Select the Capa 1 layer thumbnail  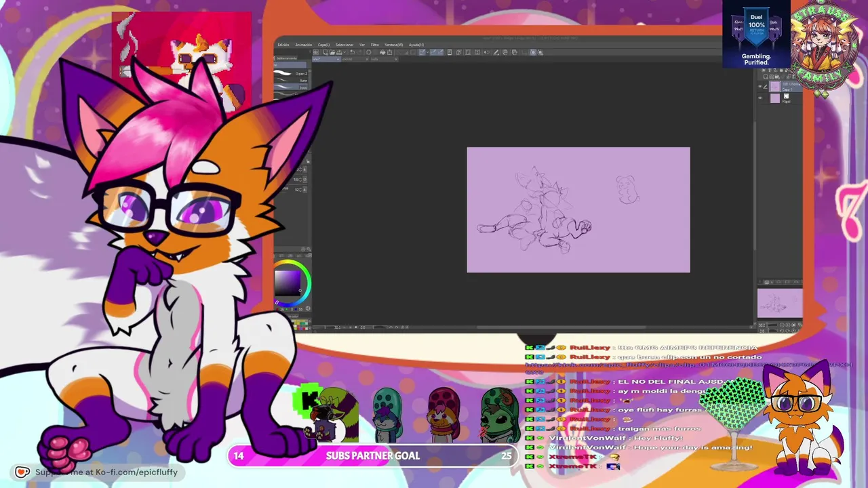tap(775, 87)
